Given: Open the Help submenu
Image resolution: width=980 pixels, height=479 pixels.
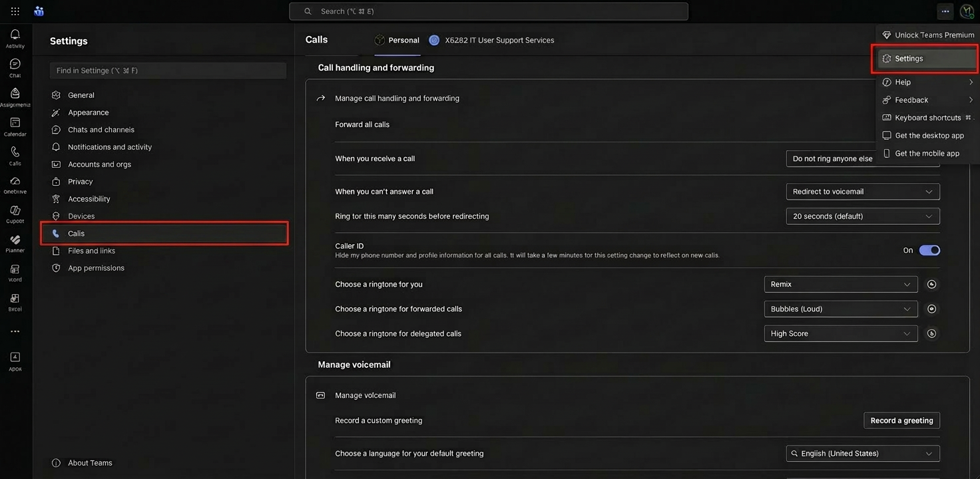Looking at the screenshot, I should 927,82.
